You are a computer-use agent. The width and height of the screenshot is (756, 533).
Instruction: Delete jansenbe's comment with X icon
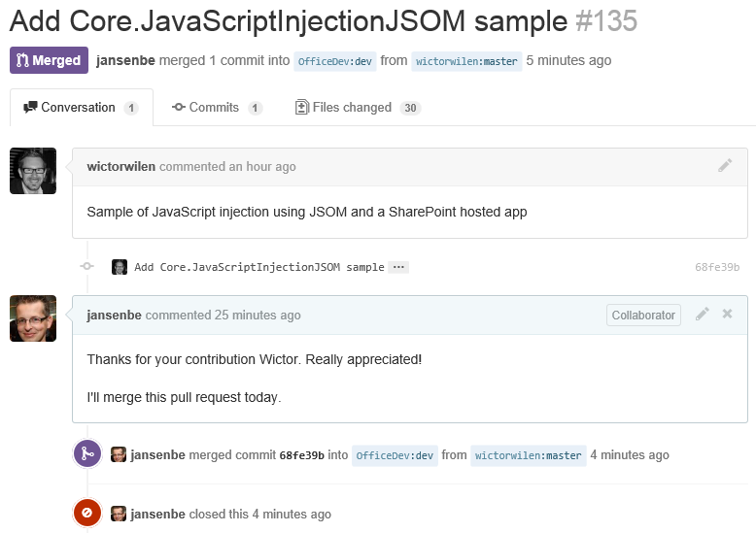727,315
